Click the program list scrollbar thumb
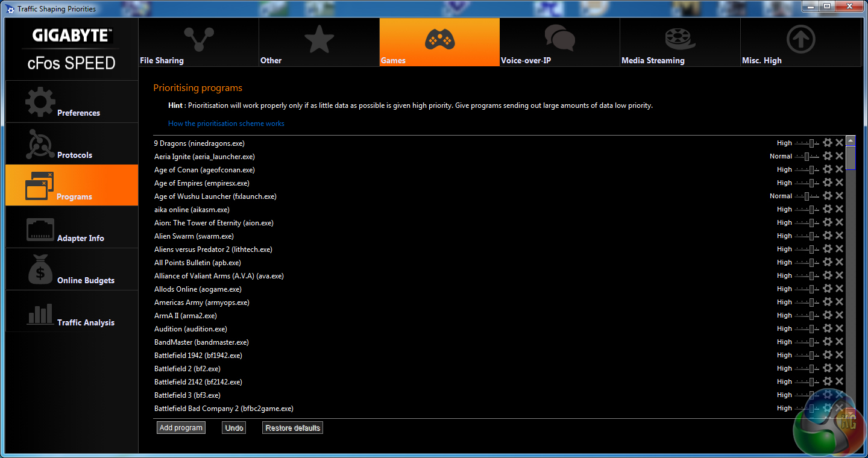 click(851, 158)
